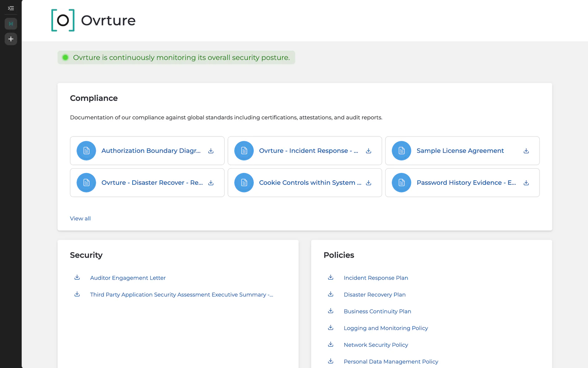
Task: Download Authorization Boundary Diagram file
Action: coord(211,151)
